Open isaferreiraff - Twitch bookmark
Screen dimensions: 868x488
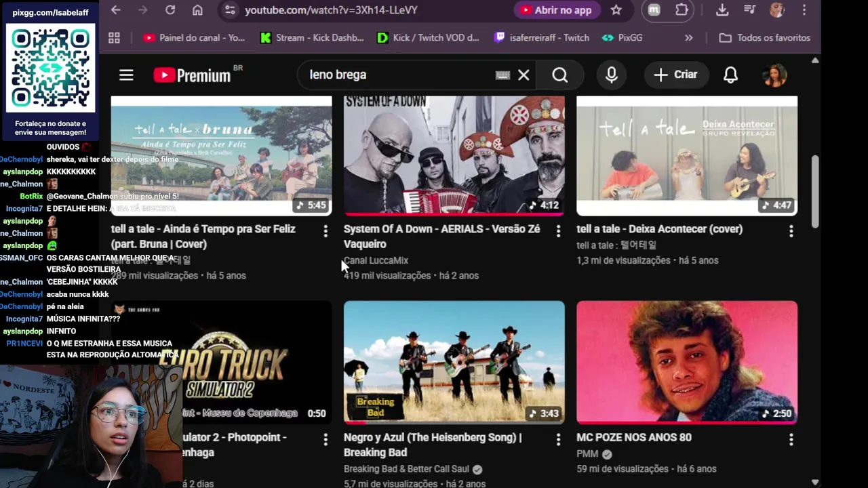[x=542, y=38]
